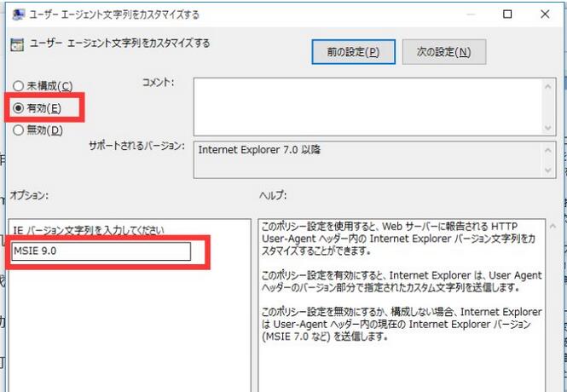Image resolution: width=567 pixels, height=392 pixels.
Task: Minimize the policy settings window
Action: coord(467,14)
